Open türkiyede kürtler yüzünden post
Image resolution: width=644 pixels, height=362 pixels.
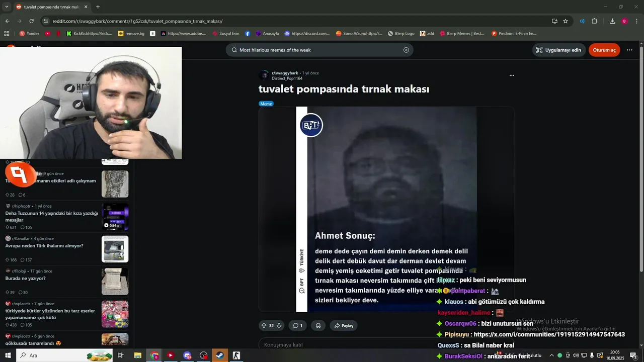(50, 314)
